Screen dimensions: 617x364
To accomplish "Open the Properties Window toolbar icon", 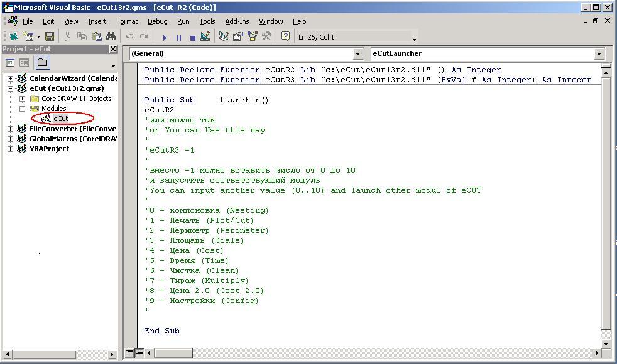I will point(238,36).
